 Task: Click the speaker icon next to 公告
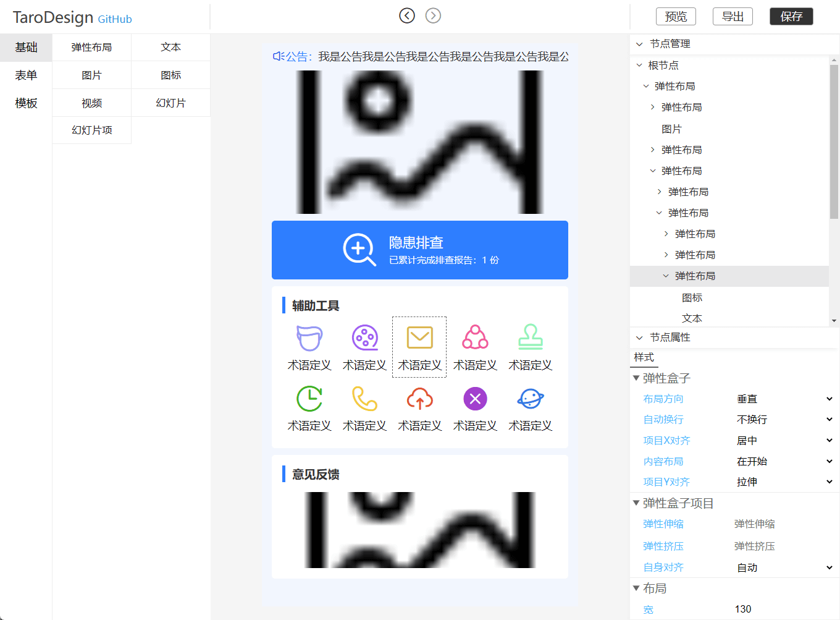pos(277,57)
